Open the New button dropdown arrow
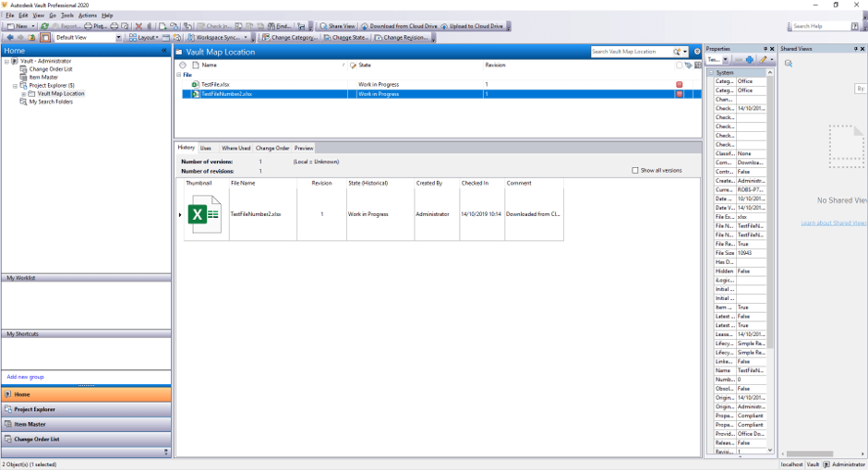This screenshot has width=868, height=470. point(32,26)
